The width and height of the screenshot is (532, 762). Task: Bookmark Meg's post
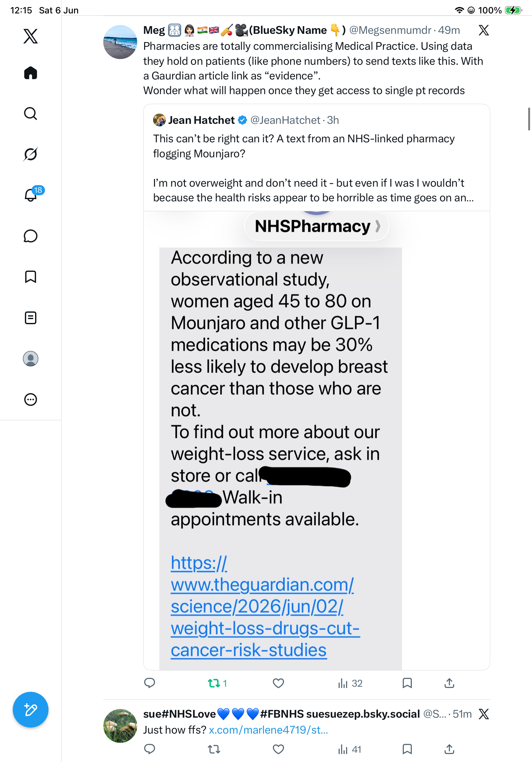(x=407, y=683)
